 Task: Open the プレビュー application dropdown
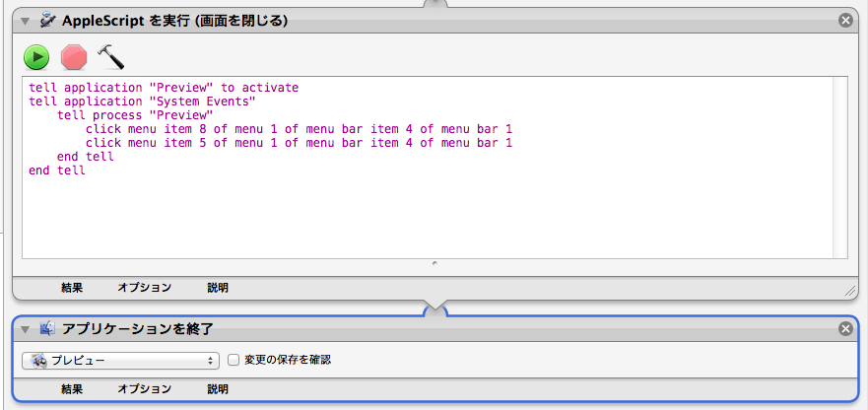pos(120,360)
